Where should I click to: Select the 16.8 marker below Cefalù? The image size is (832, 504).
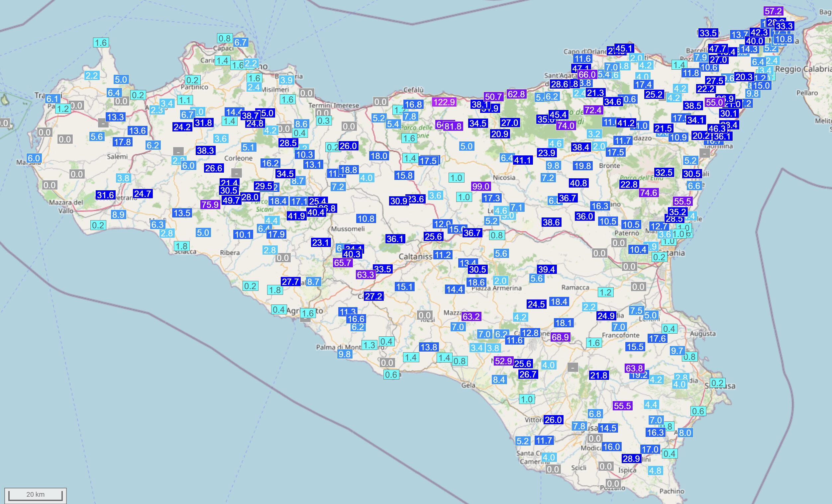tap(413, 105)
